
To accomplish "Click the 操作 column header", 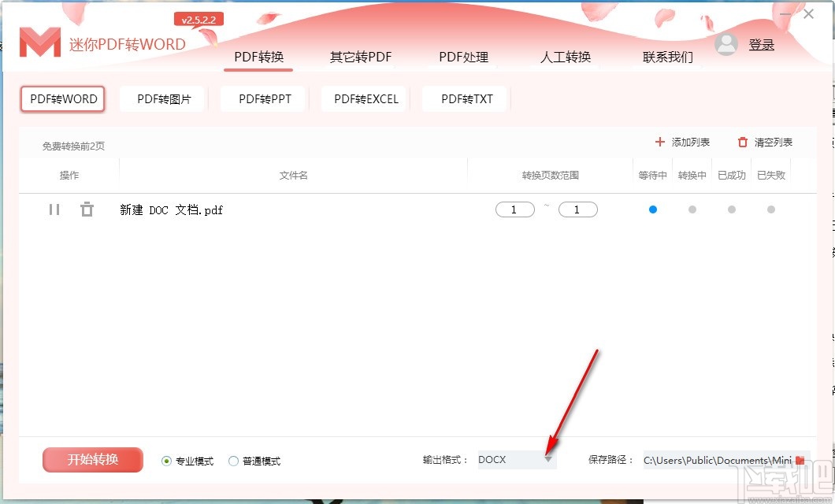I will (x=69, y=175).
